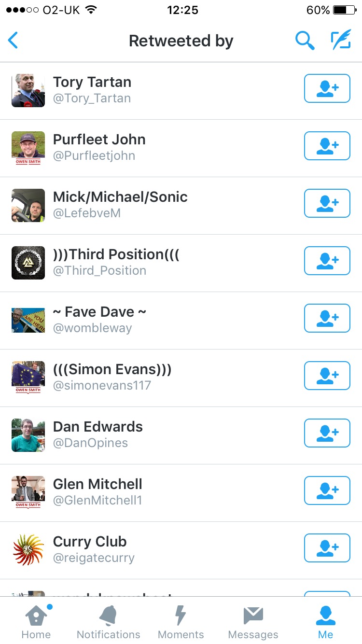Select the Me tab
This screenshot has width=362, height=644.
coord(326,622)
